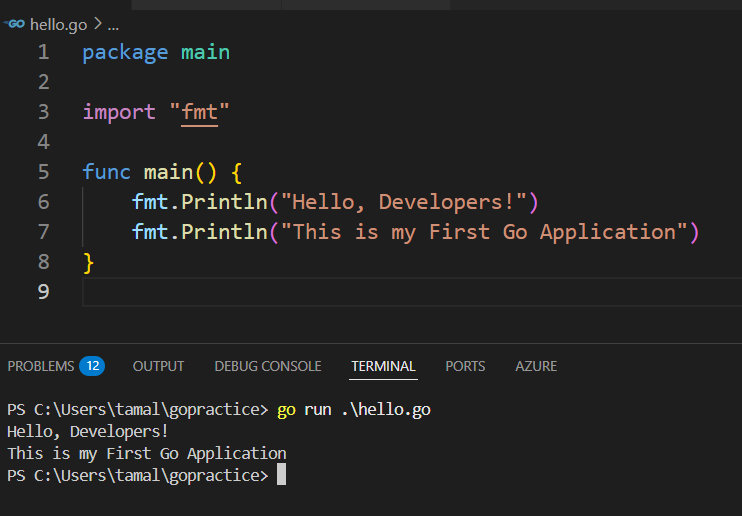Click the closing brace on line 8
This screenshot has height=516, width=742.
pyautogui.click(x=88, y=262)
